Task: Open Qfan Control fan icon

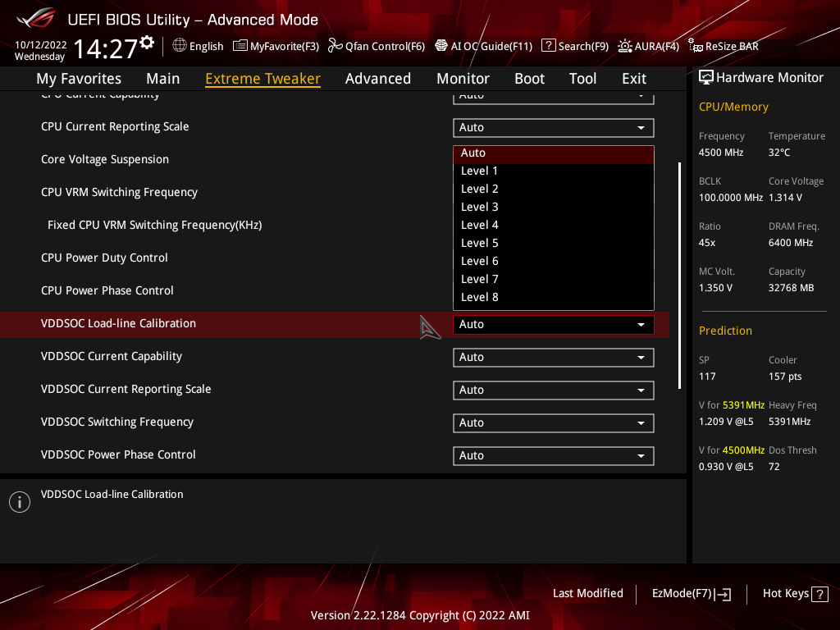Action: click(335, 46)
